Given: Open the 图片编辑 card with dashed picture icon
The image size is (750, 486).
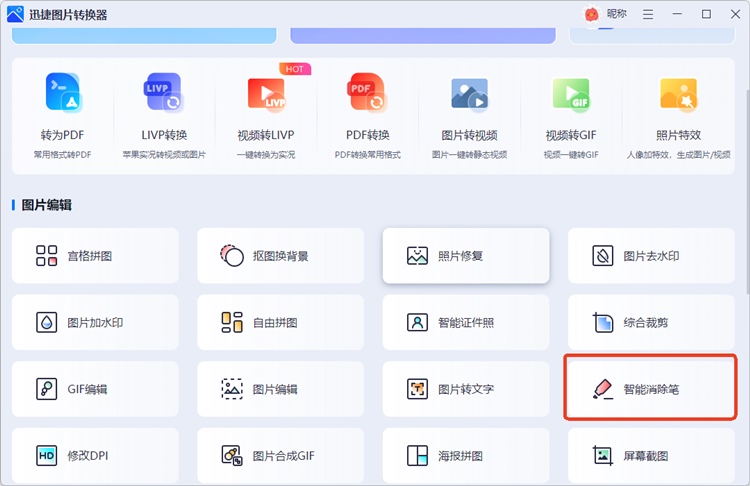Looking at the screenshot, I should [x=280, y=389].
